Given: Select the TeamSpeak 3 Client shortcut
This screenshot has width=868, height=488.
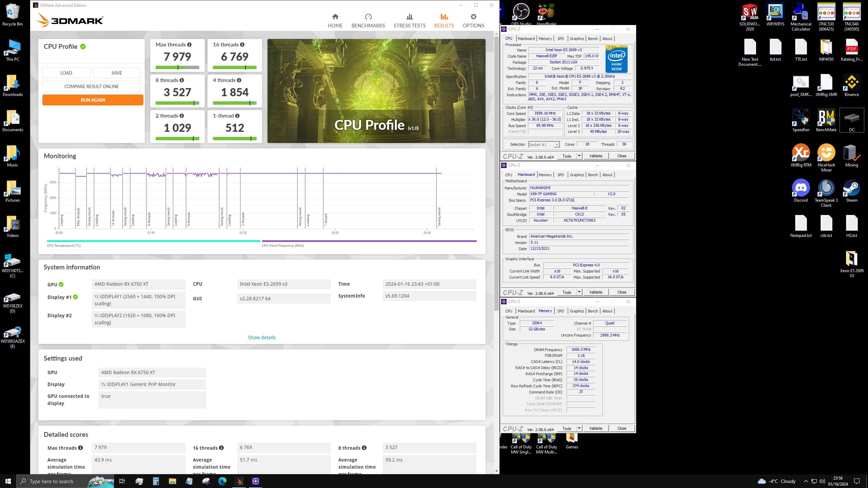Looking at the screenshot, I should [x=826, y=193].
